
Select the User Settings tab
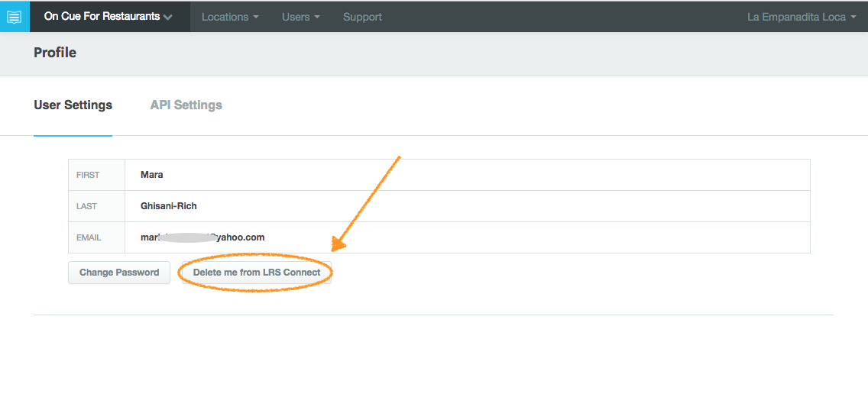pyautogui.click(x=73, y=105)
